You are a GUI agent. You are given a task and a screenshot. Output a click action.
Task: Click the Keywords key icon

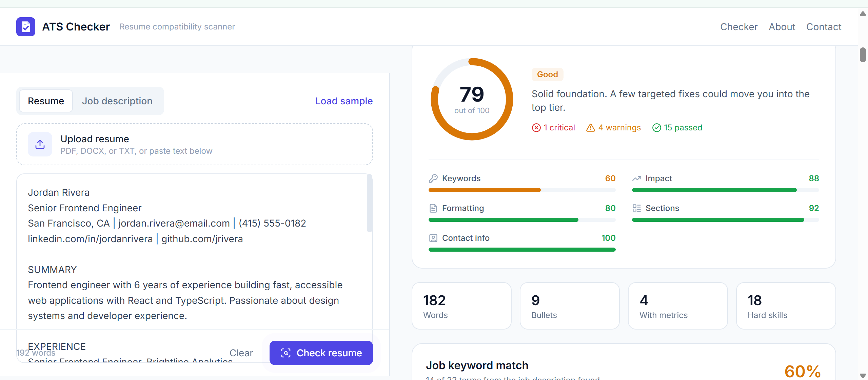(x=433, y=178)
